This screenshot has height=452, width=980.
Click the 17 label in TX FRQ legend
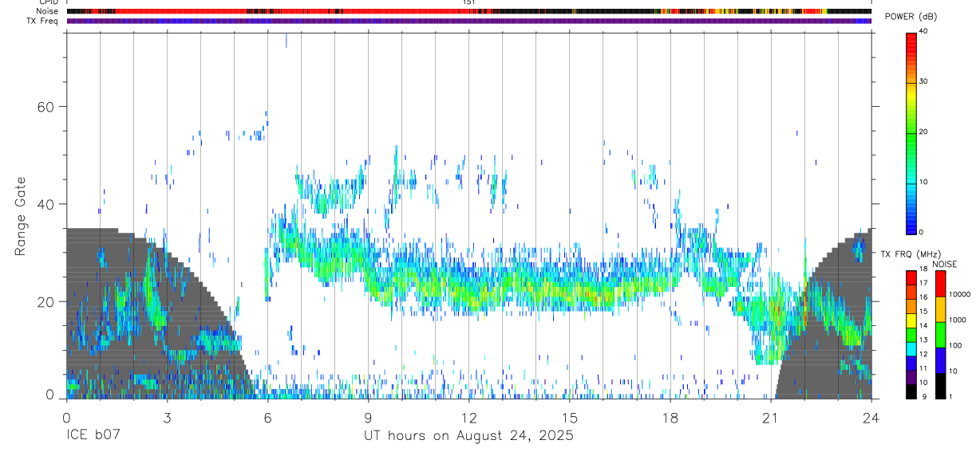(923, 283)
